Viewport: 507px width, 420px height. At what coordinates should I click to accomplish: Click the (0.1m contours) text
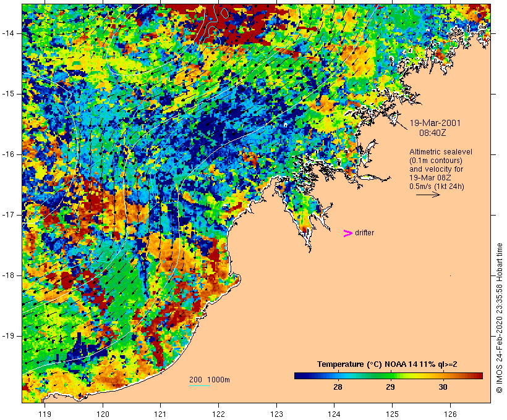point(435,161)
